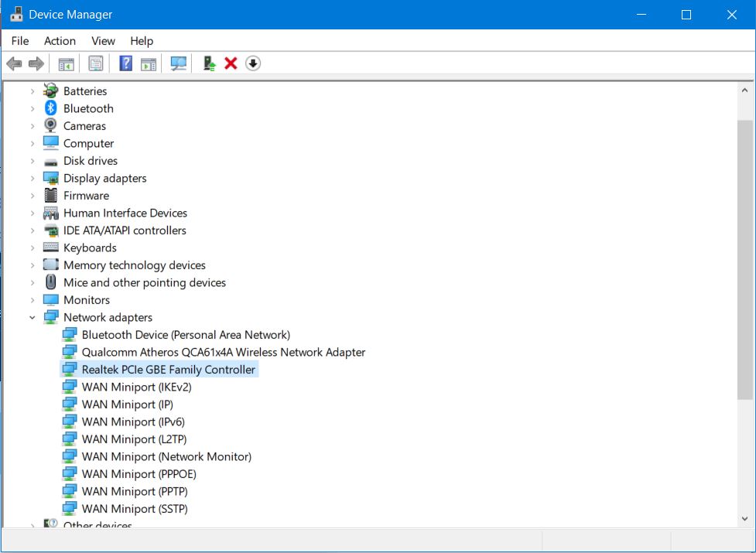This screenshot has height=553, width=756.
Task: Select WAN Miniport (Network Monitor)
Action: (x=166, y=456)
